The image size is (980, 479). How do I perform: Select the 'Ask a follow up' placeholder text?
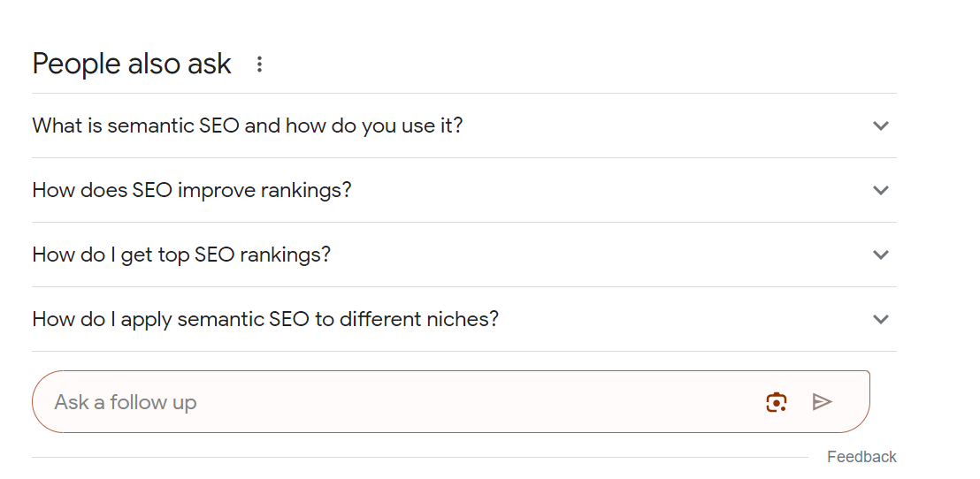click(x=126, y=402)
